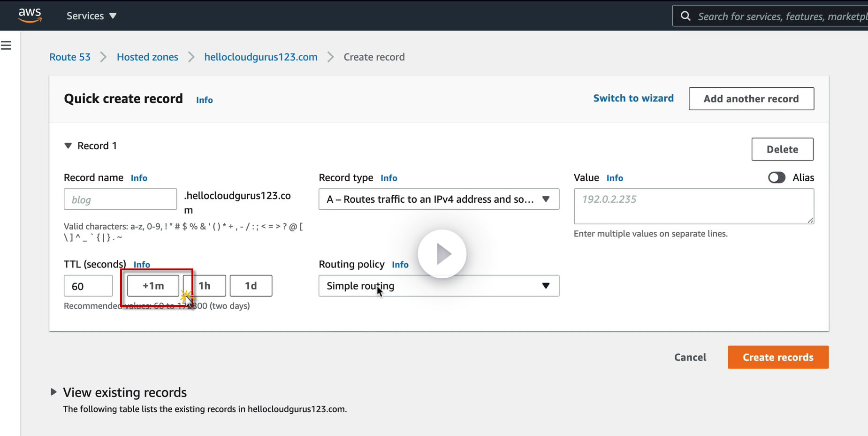868x436 pixels.
Task: Open hellocloudgurus123.com breadcrumb link
Action: coord(261,57)
